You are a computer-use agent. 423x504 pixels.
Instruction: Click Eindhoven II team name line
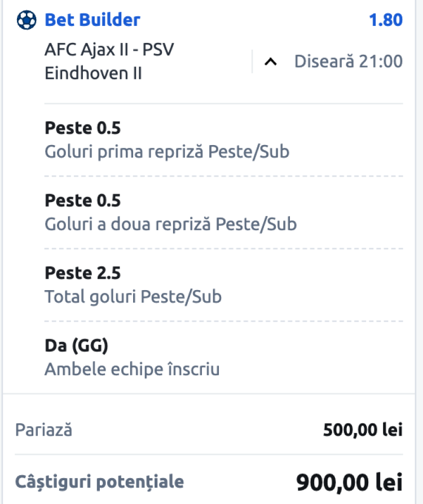93,74
